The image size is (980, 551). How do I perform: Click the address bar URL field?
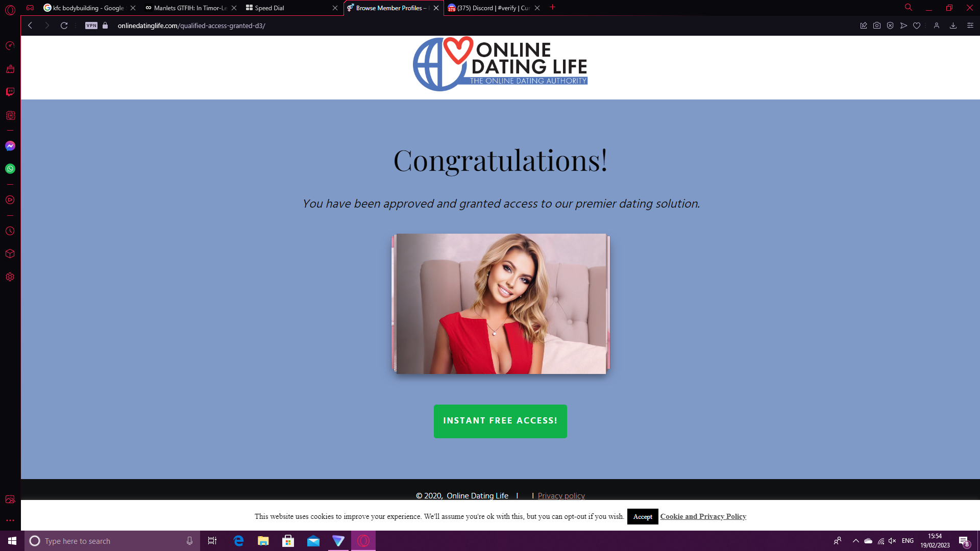191,26
